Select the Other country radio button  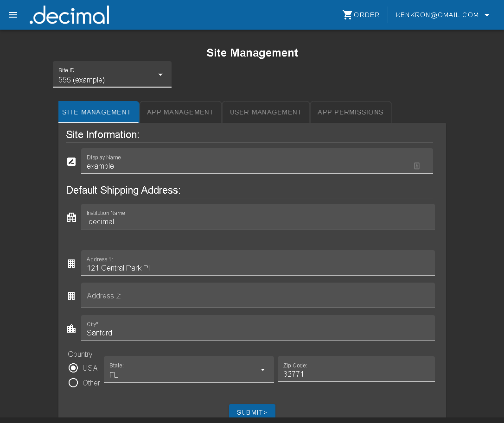(x=73, y=383)
